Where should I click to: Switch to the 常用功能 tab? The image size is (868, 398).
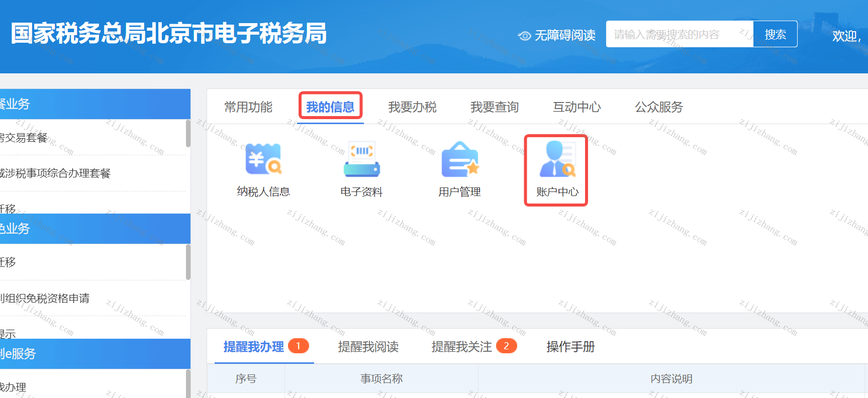pyautogui.click(x=248, y=107)
